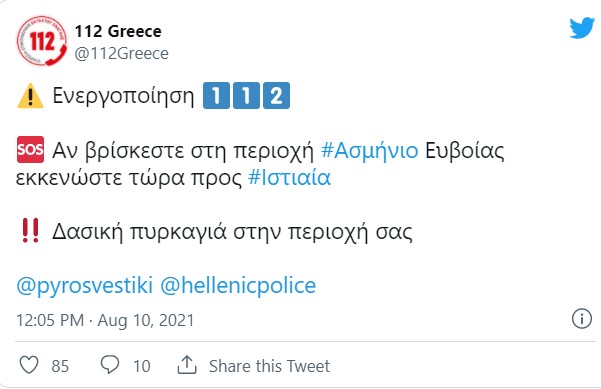Open the #Ιστιαία hashtag
601x389 pixels.
(289, 177)
